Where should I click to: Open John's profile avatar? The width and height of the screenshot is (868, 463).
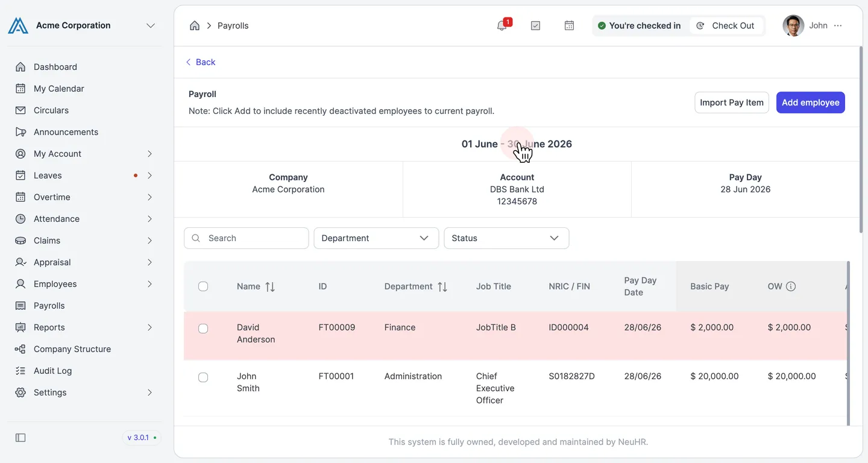(793, 25)
